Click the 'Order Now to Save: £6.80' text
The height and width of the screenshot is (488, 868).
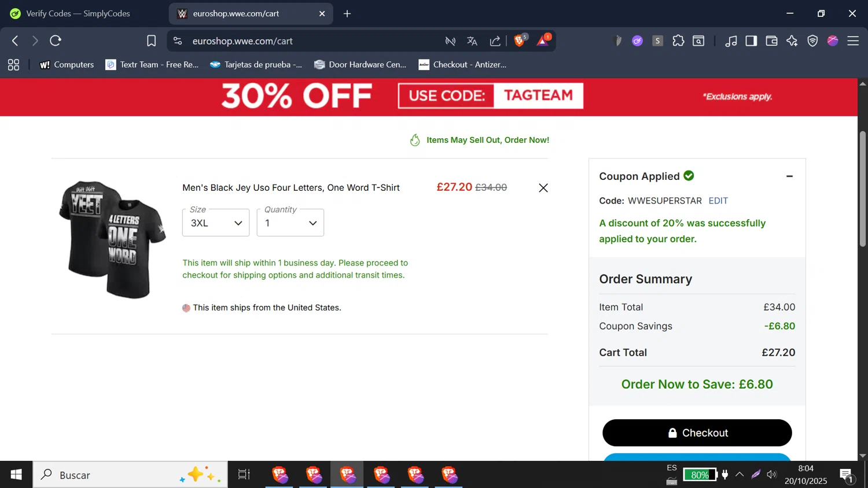697,384
